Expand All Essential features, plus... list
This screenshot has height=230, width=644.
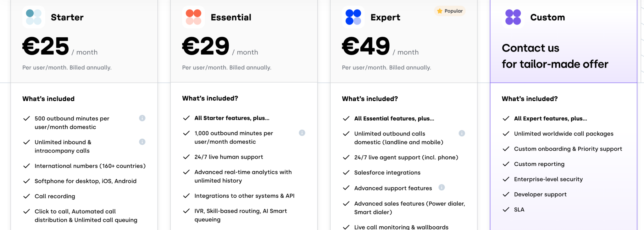[394, 118]
